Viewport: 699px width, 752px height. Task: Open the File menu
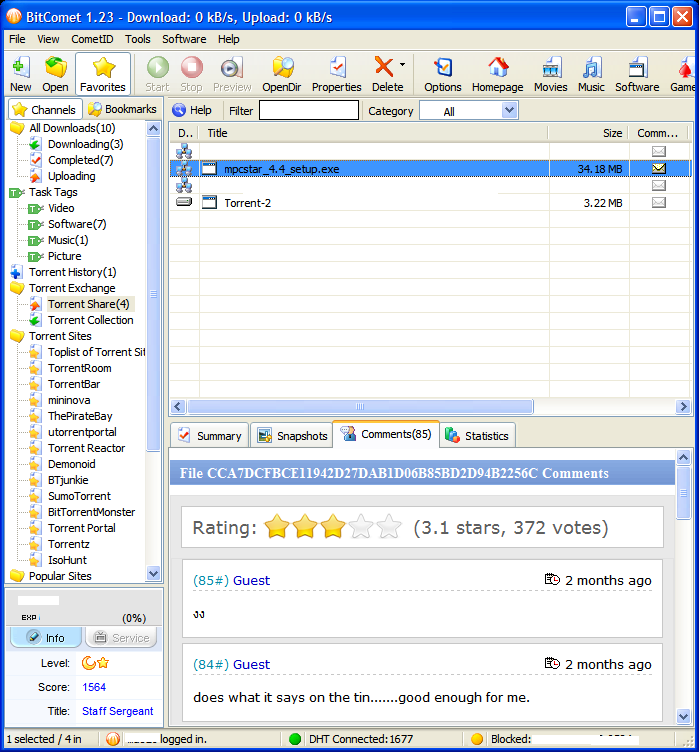tap(17, 39)
